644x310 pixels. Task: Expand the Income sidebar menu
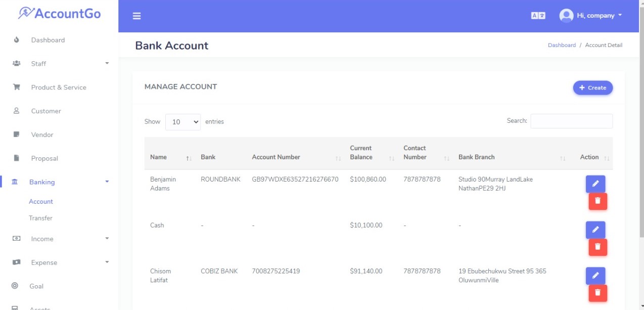pyautogui.click(x=59, y=239)
